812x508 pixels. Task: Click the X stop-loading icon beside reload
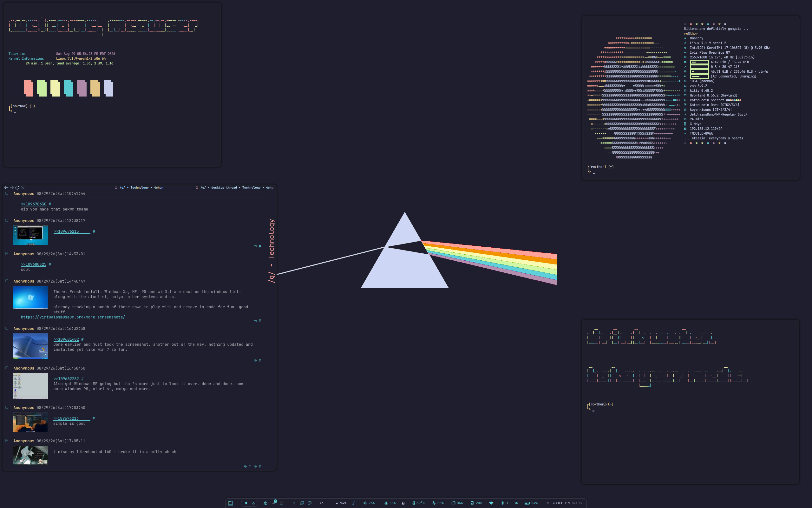click(x=23, y=187)
